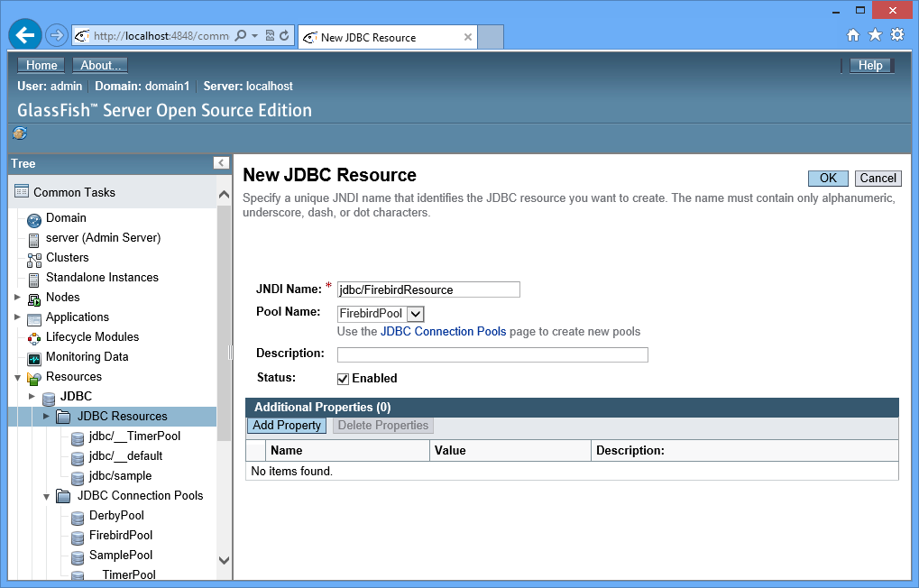Viewport: 919px width, 588px height.
Task: Open browser tools gear icon
Action: (897, 34)
